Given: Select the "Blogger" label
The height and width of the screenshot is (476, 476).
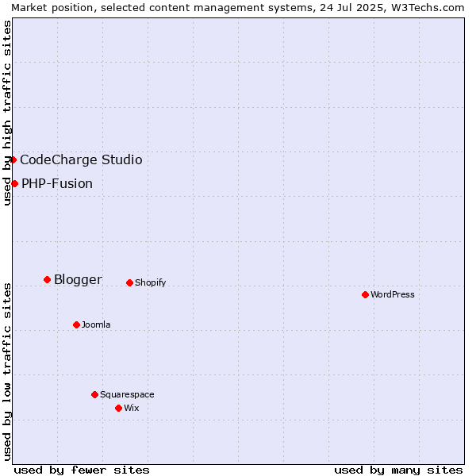Looking at the screenshot, I should pos(78,280).
